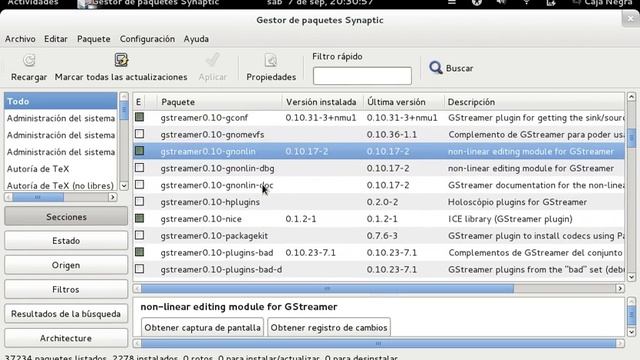640x360 pixels.
Task: Sort by Versión instalada column header
Action: [322, 102]
